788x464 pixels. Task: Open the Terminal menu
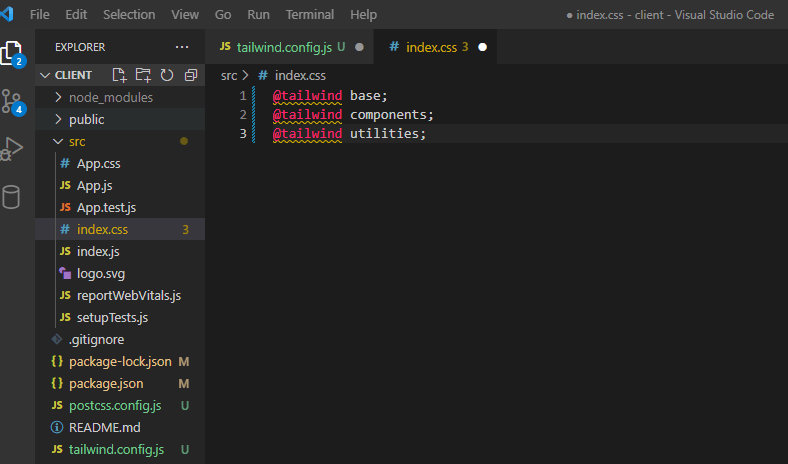(x=310, y=15)
